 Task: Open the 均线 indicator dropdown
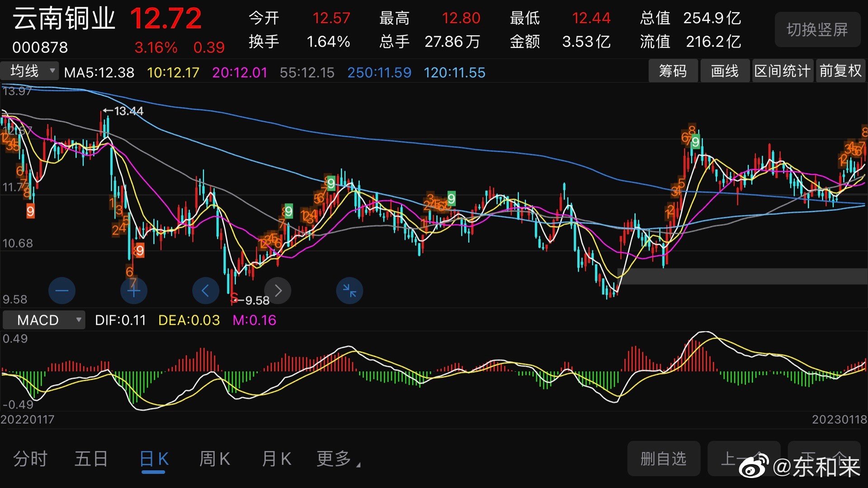[x=30, y=71]
